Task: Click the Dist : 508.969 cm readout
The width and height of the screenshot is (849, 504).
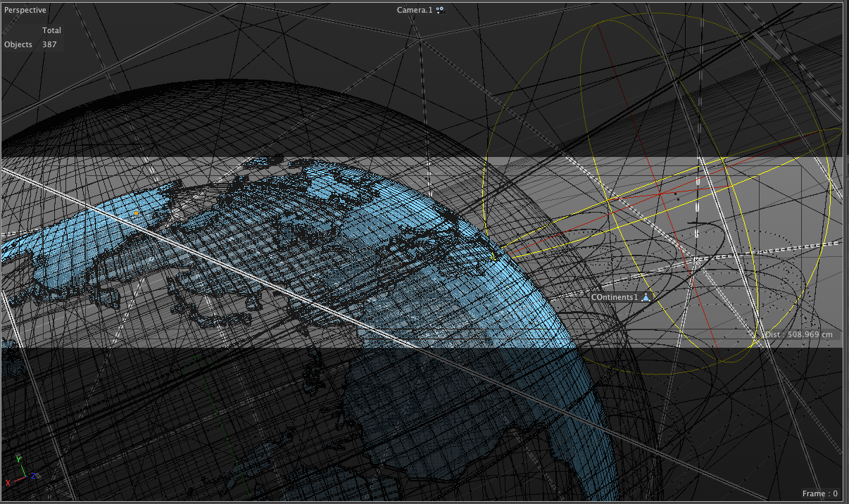Action: point(800,334)
